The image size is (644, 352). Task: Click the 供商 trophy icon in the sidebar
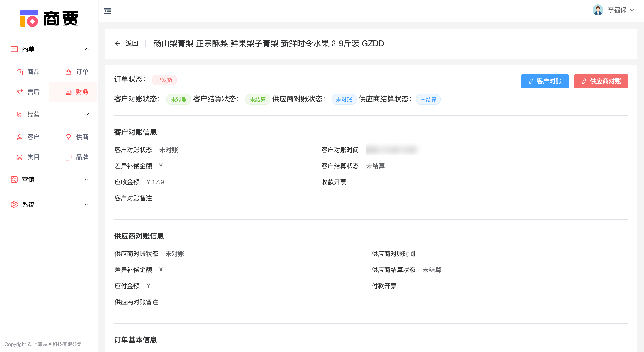pyautogui.click(x=68, y=137)
